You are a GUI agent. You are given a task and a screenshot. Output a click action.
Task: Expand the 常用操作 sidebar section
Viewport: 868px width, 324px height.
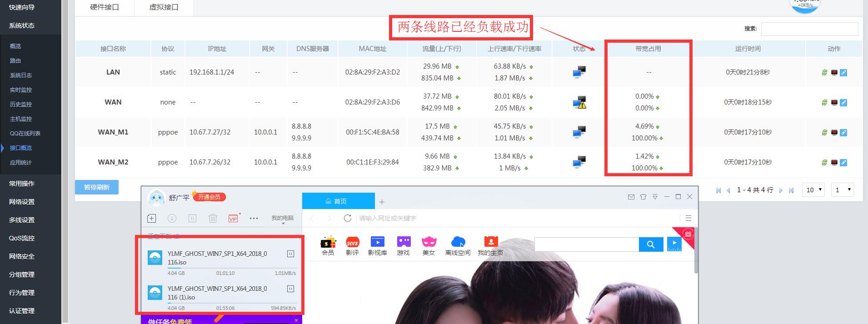click(22, 184)
